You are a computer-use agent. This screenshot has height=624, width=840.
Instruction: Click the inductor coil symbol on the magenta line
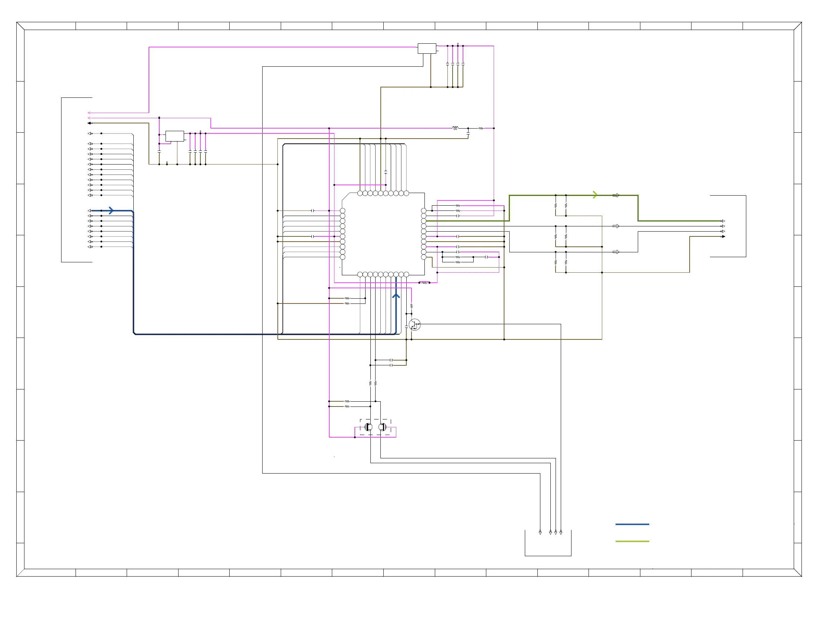tap(455, 128)
